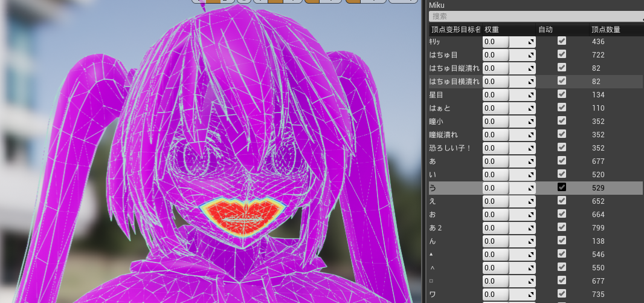
Task: Toggle the auto checkbox in お row
Action: pos(561,213)
